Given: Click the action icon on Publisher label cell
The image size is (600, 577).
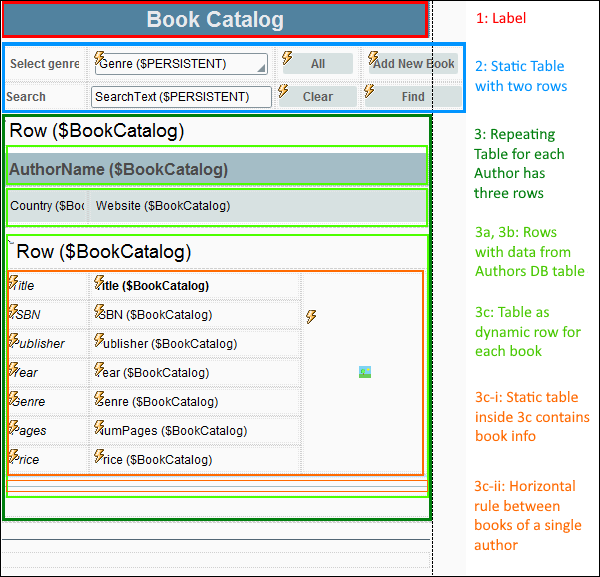Looking at the screenshot, I should click(14, 341).
